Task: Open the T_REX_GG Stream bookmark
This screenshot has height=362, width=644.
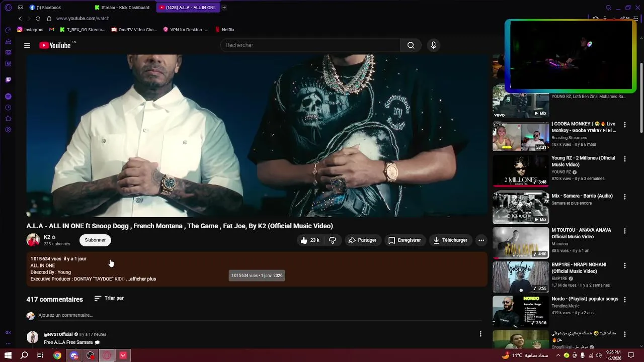Action: coord(83,30)
